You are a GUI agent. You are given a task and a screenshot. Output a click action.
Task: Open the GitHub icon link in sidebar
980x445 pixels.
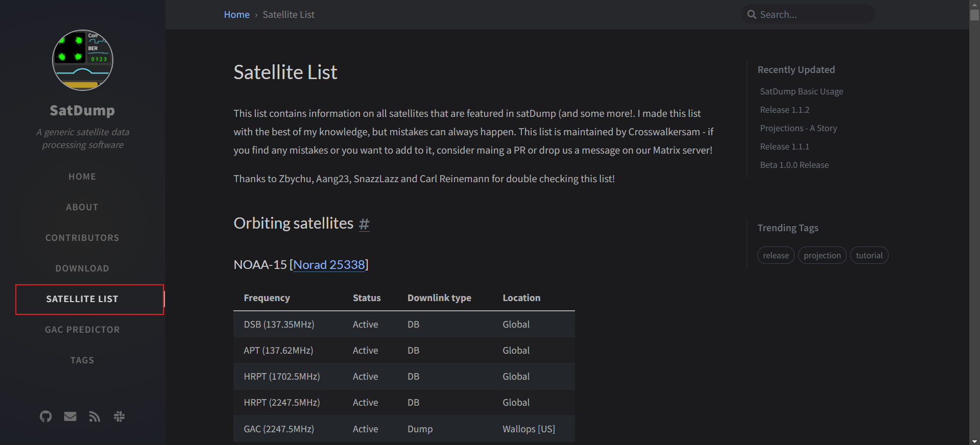[x=46, y=416]
